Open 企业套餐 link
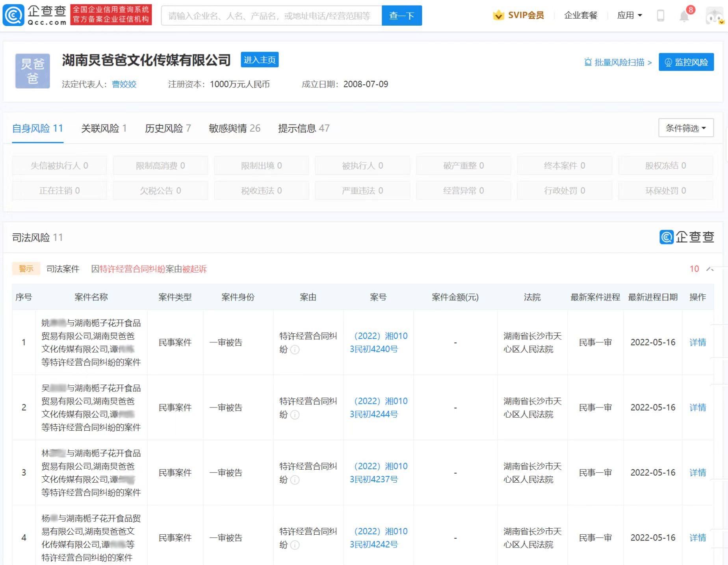This screenshot has width=728, height=565. 581,15
